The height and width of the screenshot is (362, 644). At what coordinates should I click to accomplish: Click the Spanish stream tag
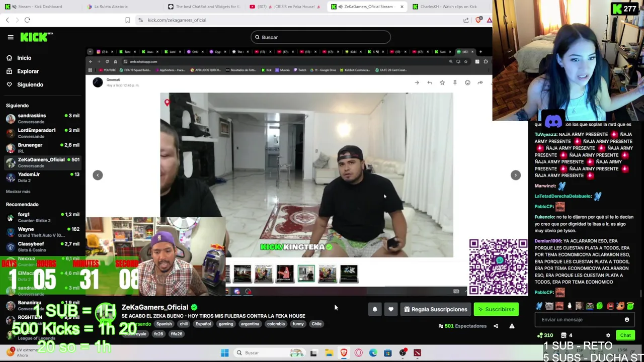[164, 324]
